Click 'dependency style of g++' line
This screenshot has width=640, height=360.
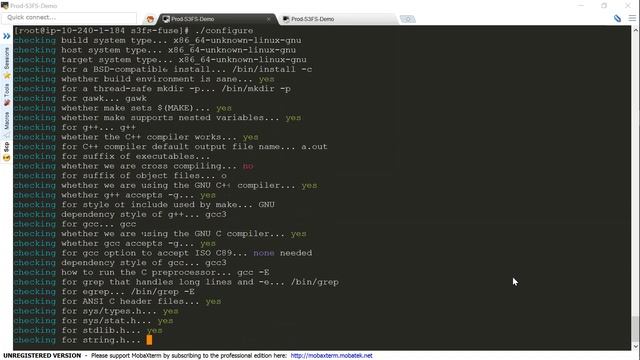point(120,214)
